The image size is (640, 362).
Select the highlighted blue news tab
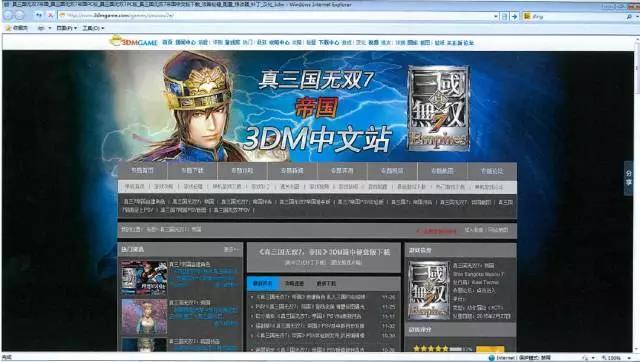(263, 283)
